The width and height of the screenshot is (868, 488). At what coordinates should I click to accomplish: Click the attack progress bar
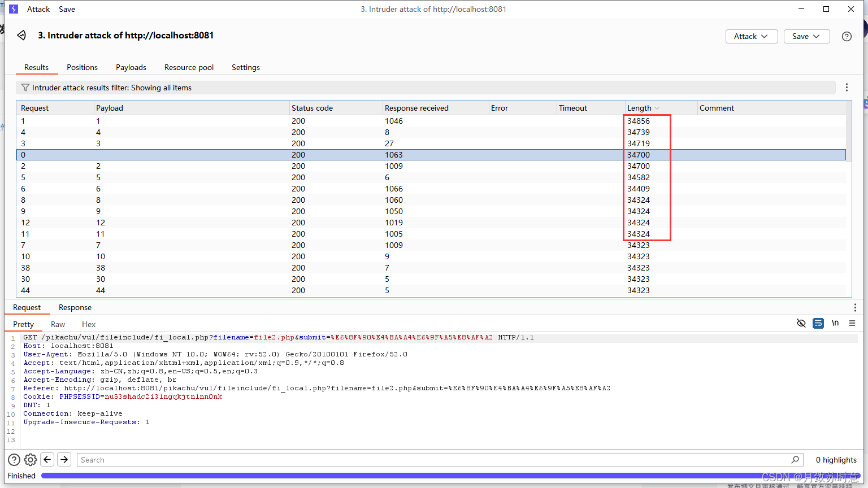point(449,476)
